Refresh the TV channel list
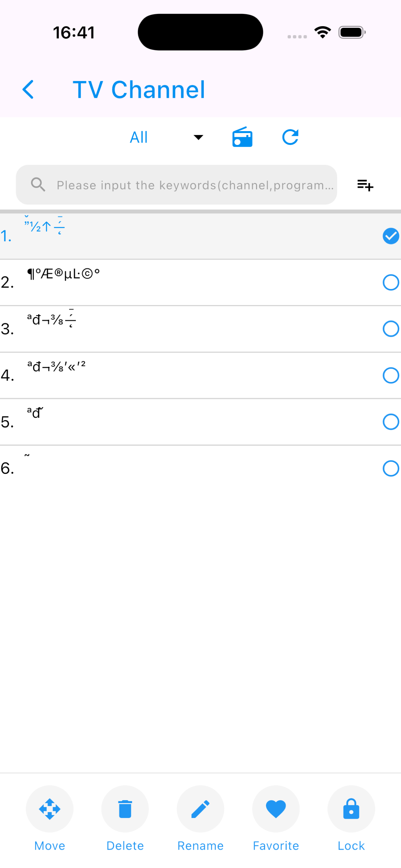Image resolution: width=401 pixels, height=868 pixels. click(290, 137)
